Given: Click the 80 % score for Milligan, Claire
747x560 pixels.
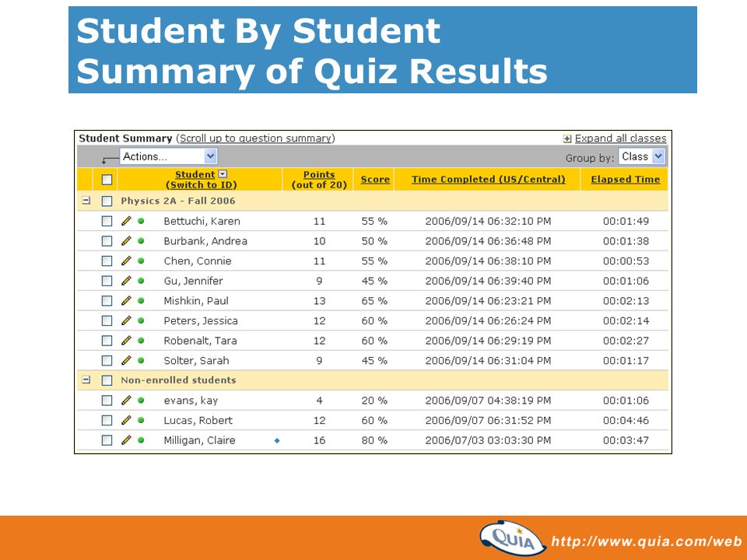Looking at the screenshot, I should (x=374, y=440).
